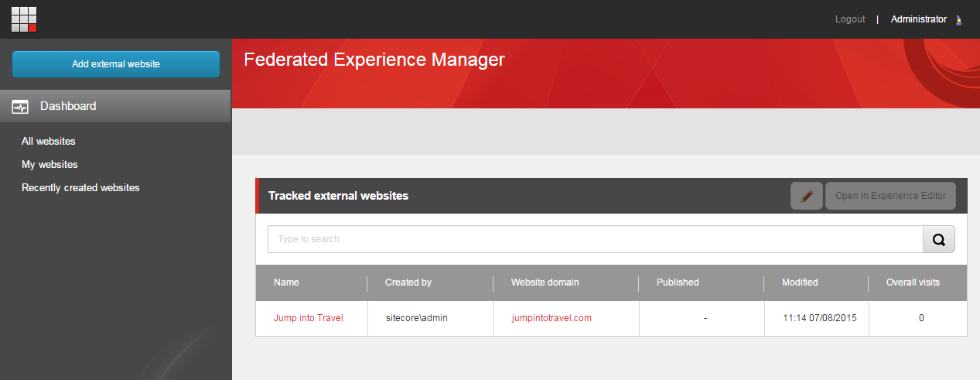Image resolution: width=980 pixels, height=380 pixels.
Task: Click the Dashboard monitor icon
Action: (x=20, y=107)
